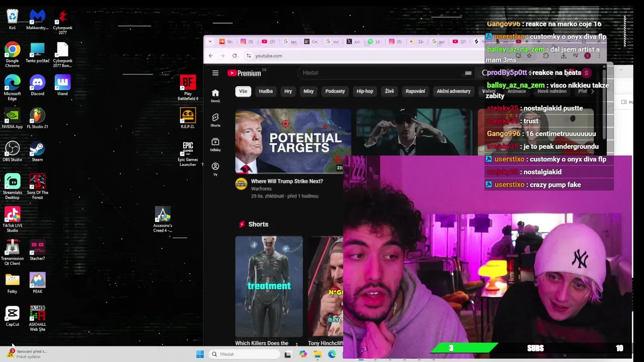Launch FL Studio 21 shortcut
This screenshot has width=644, height=362.
click(x=37, y=119)
